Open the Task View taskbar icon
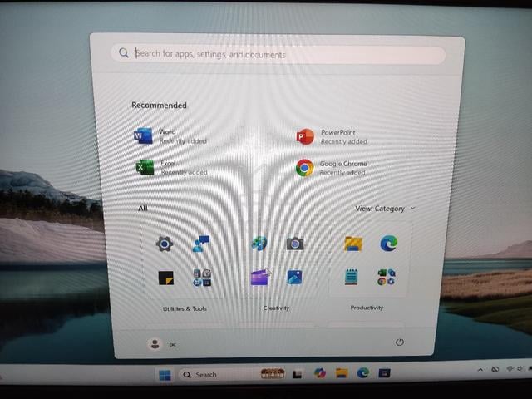Screen dimensions: 532x399 [298, 374]
